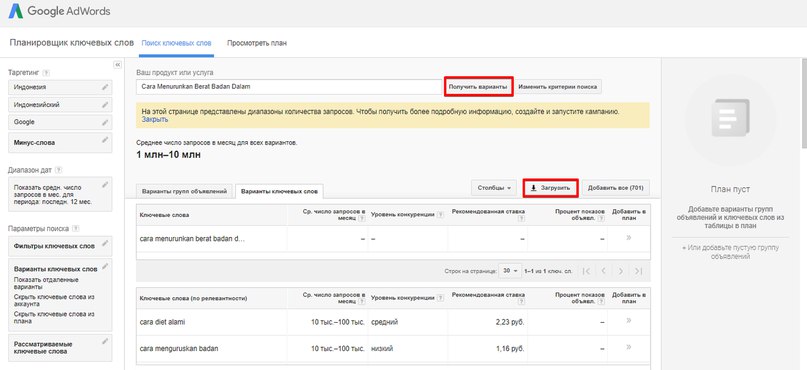Open help for Таргетинг question mark
Viewport: 807px width, 370px height.
pos(46,73)
